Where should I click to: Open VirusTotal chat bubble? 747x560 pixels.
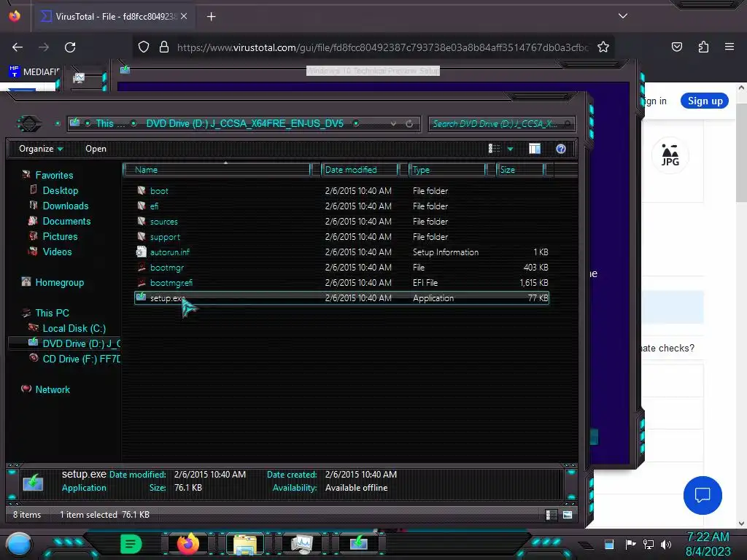[x=703, y=495]
